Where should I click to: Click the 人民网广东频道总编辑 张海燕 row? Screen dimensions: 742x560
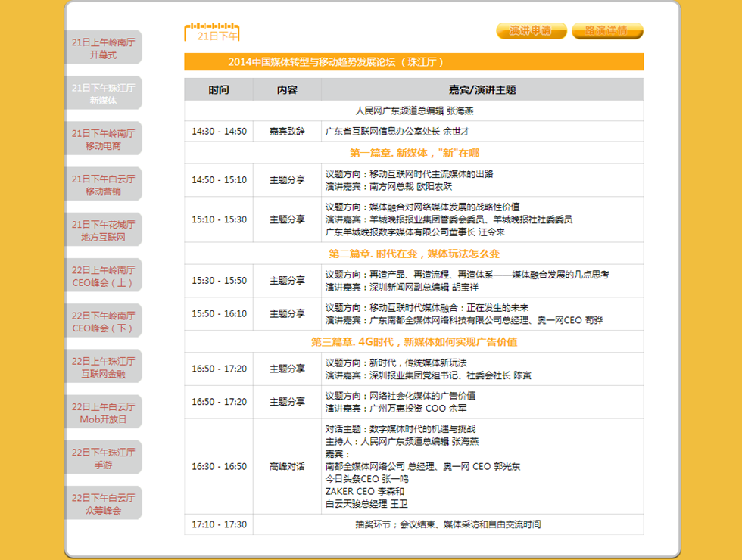[414, 110]
